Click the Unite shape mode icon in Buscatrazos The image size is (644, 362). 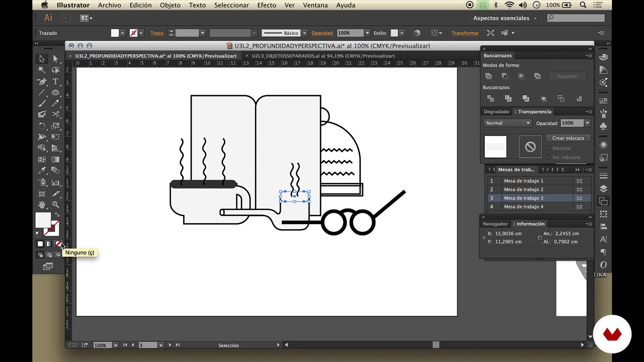(489, 76)
